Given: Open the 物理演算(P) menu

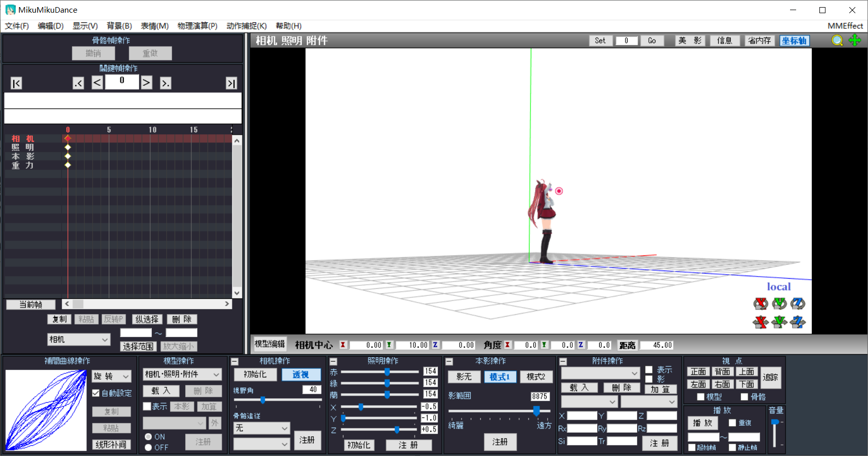Looking at the screenshot, I should click(197, 26).
